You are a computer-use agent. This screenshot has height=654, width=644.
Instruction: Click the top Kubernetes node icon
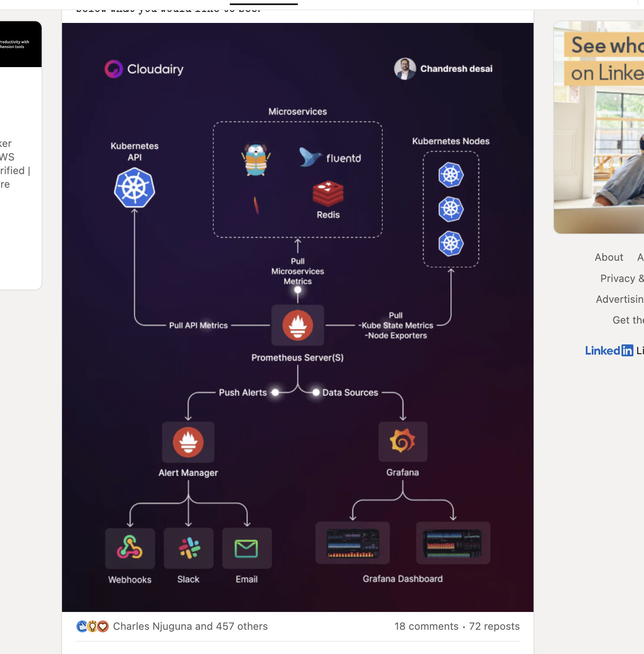451,175
